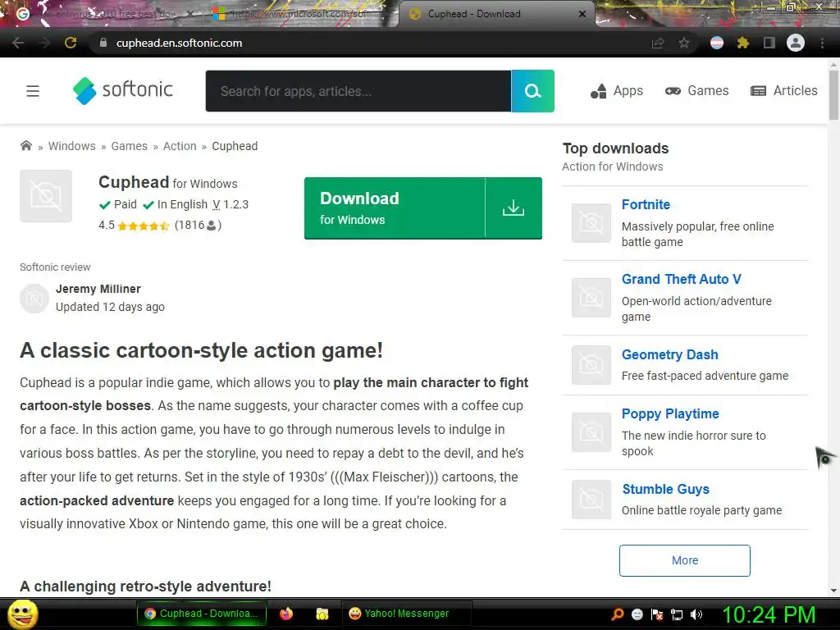Click the download arrow icon on green button
This screenshot has width=840, height=630.
point(514,208)
